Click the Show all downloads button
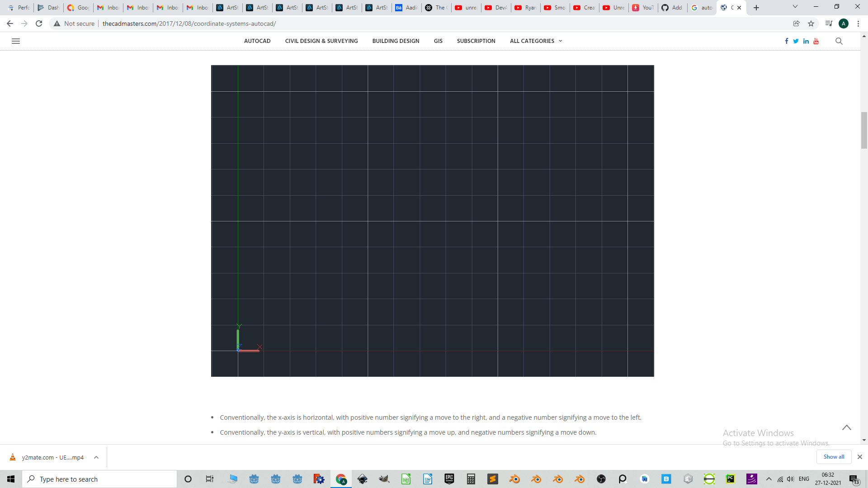868x488 pixels. 833,456
